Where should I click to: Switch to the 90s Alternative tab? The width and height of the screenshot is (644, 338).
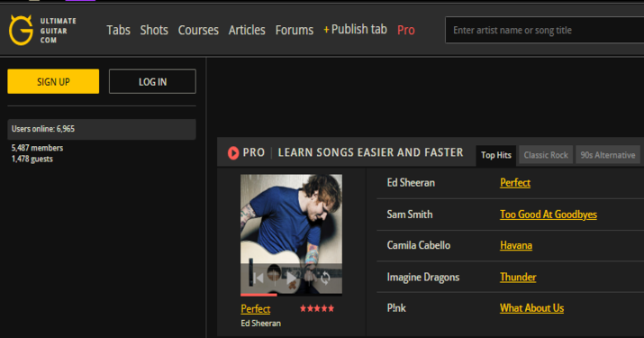(x=608, y=155)
